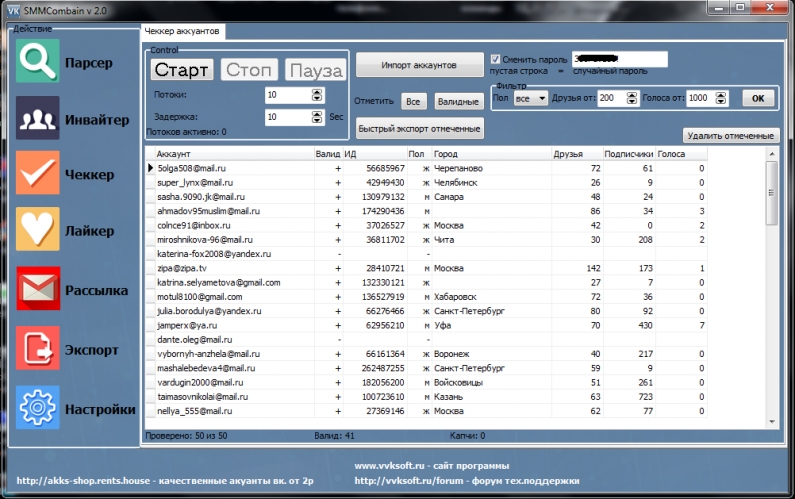The height and width of the screenshot is (499, 795).
Task: Click Быстрый экспорт отмеченные button
Action: pyautogui.click(x=419, y=129)
